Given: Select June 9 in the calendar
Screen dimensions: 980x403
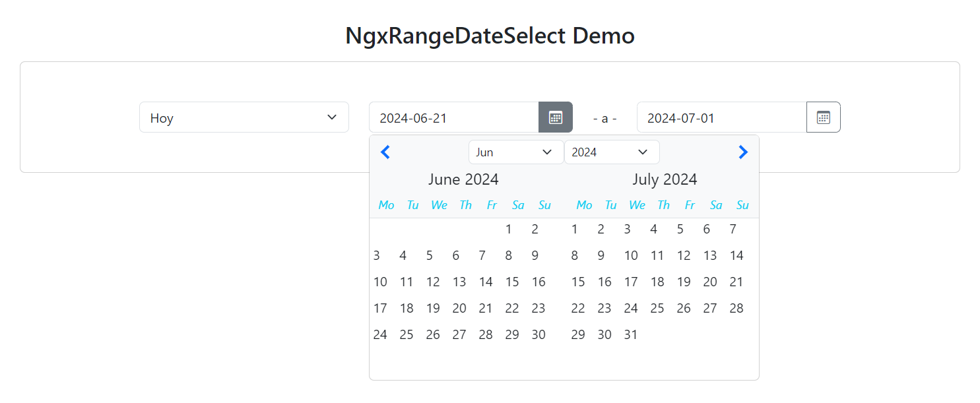Looking at the screenshot, I should tap(535, 256).
